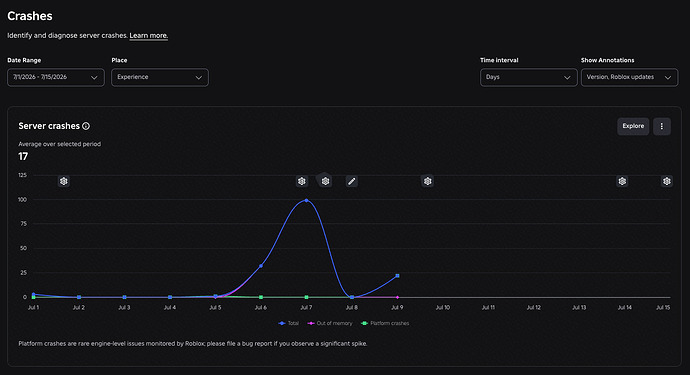Screen dimensions: 690x375
Task: Toggle the Platform crashes legend series
Action: [385, 324]
